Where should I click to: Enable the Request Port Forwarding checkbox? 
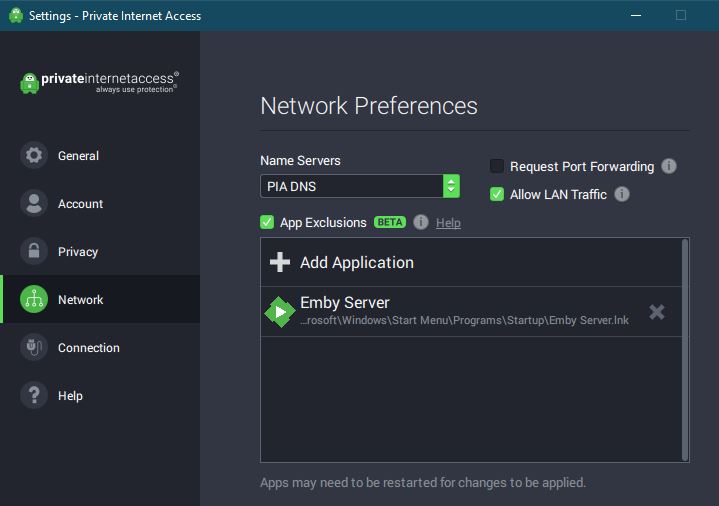497,166
